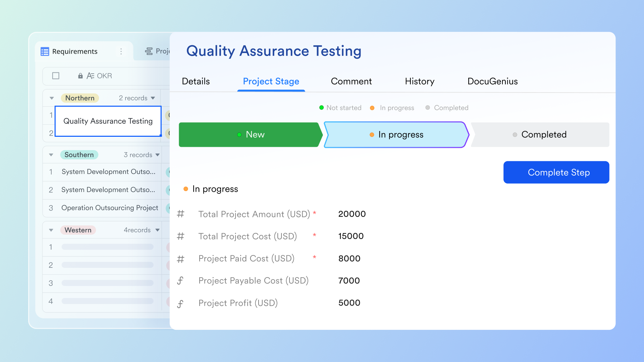Switch to the Details tab
This screenshot has width=644, height=362.
[x=196, y=81]
